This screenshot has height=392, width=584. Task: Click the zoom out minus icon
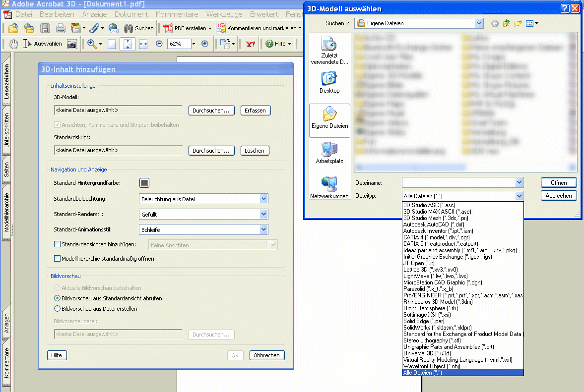pos(159,44)
